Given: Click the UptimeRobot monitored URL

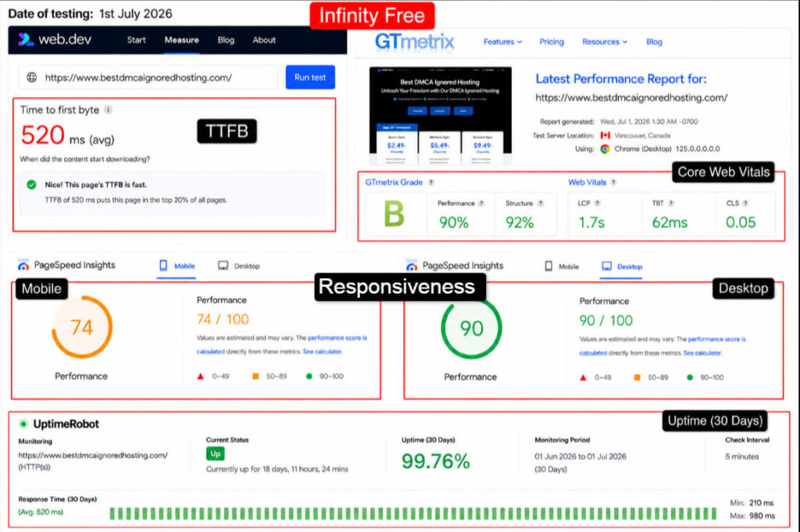Looking at the screenshot, I should [x=93, y=455].
